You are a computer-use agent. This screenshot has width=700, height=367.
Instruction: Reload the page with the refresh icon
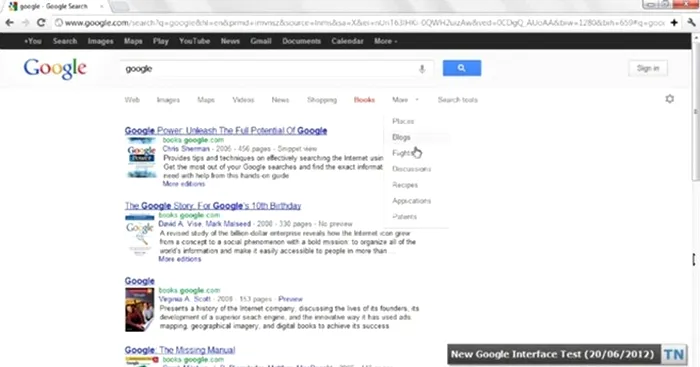(x=41, y=22)
